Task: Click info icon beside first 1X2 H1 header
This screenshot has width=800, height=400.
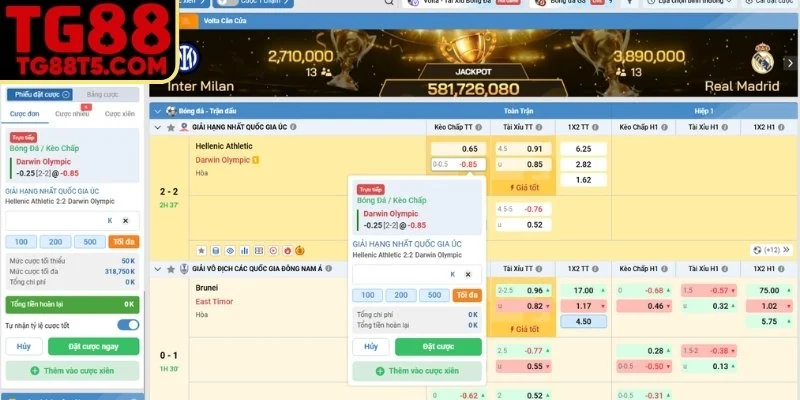Action: point(781,127)
